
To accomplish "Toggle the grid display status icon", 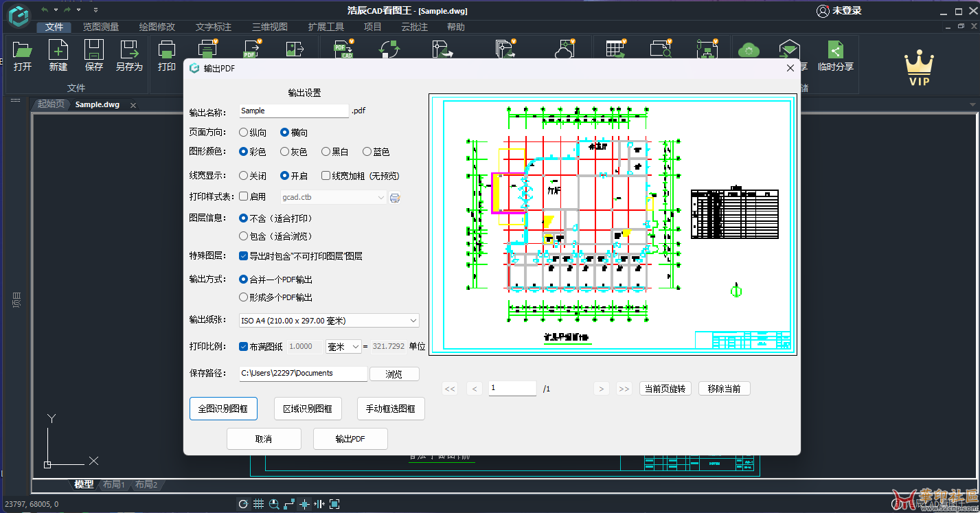I will click(x=259, y=504).
